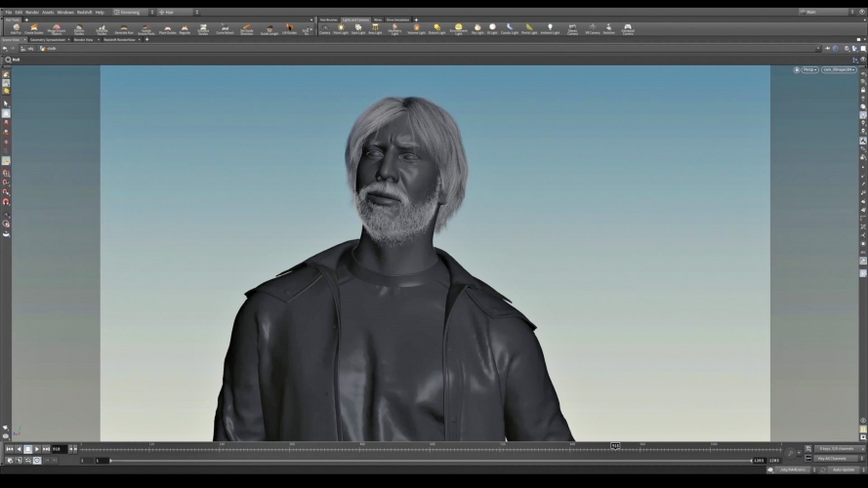The image size is (868, 488).
Task: Select the Create Guides shelf tool
Action: click(x=33, y=28)
